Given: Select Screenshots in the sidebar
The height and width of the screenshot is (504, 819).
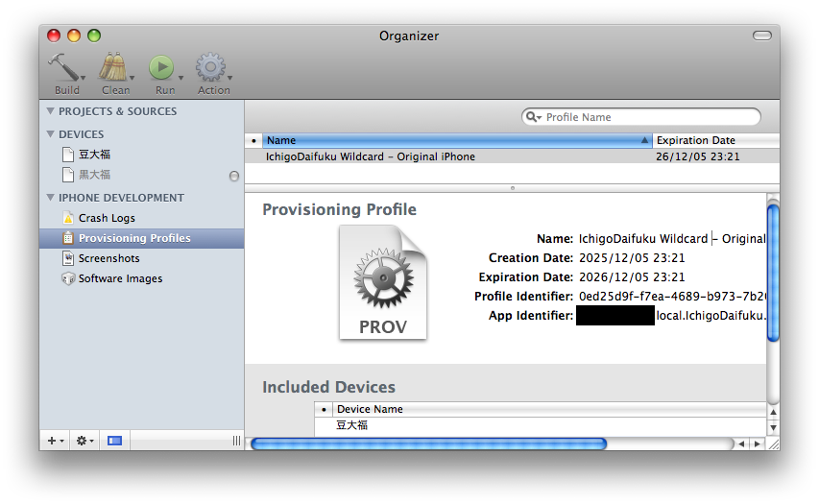Looking at the screenshot, I should click(108, 258).
